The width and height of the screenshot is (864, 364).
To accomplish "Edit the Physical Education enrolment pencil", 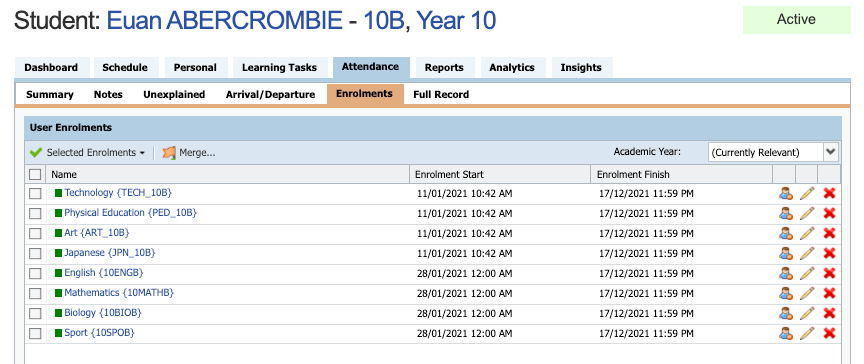I will (x=807, y=213).
